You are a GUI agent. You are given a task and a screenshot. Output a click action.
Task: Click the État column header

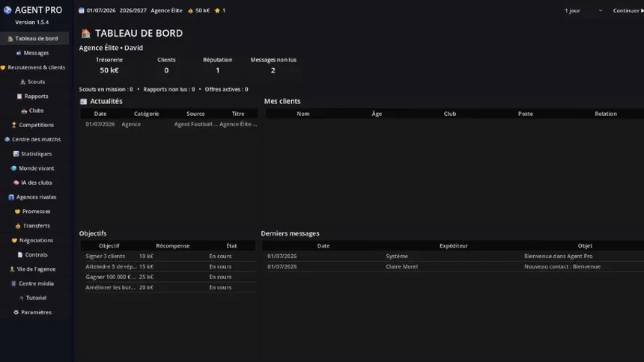click(x=231, y=246)
